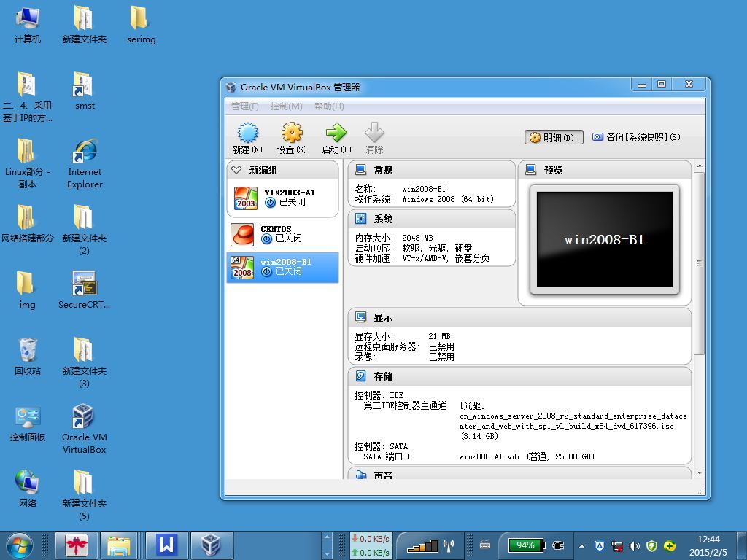This screenshot has width=747, height=560.
Task: Click the 显示 section header title
Action: click(383, 318)
